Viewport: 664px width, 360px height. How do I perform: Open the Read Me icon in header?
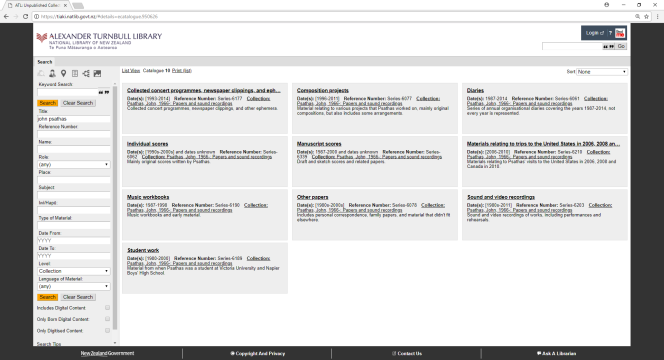pos(620,33)
